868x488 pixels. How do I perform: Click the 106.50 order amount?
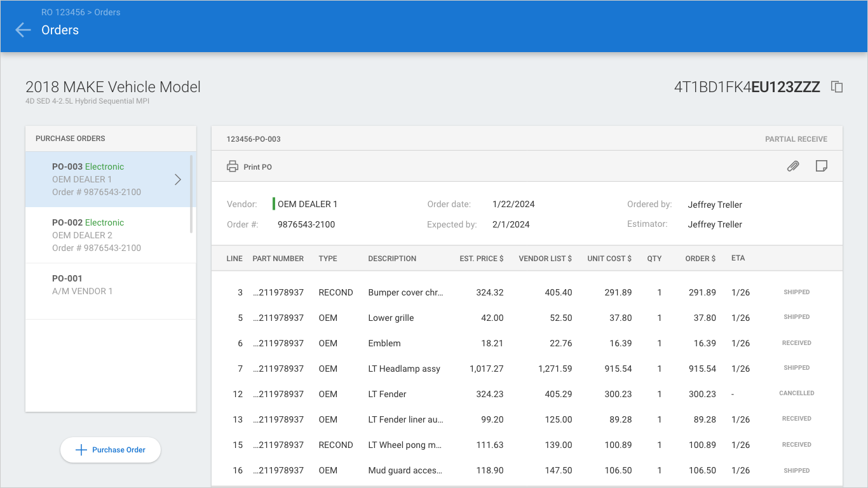[x=702, y=470]
